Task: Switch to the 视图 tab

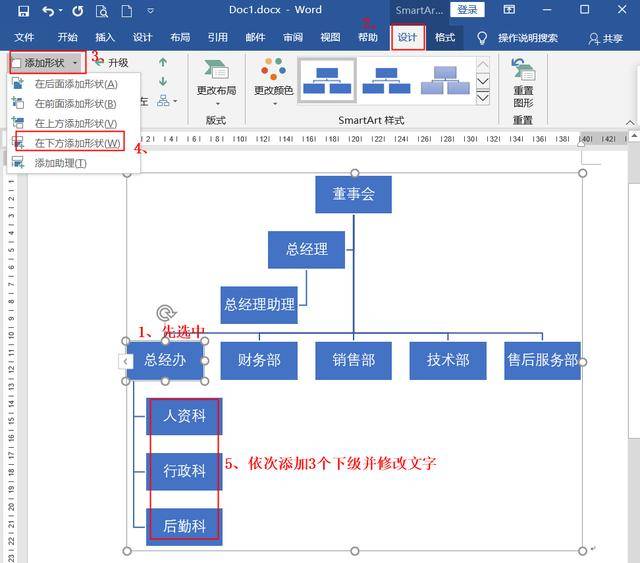Action: click(330, 38)
